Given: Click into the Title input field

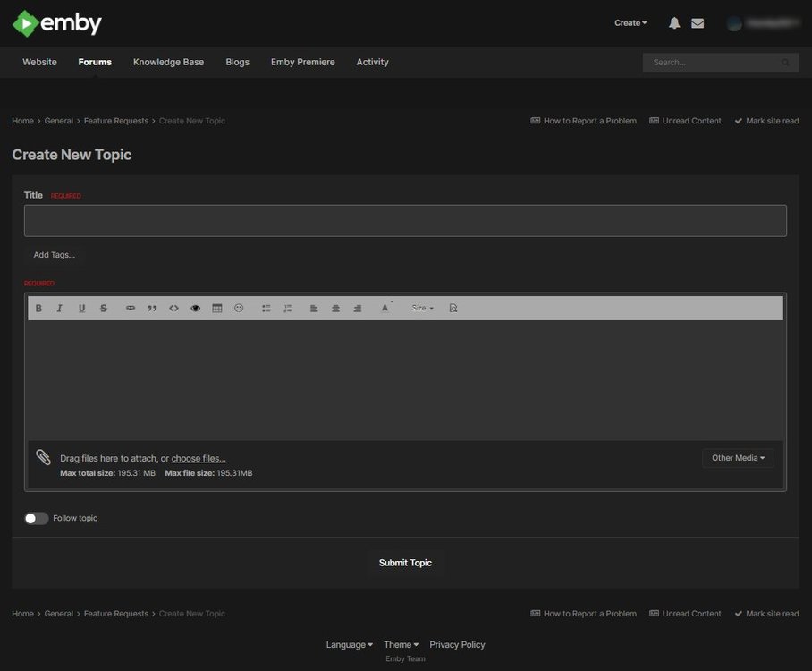Looking at the screenshot, I should point(405,221).
